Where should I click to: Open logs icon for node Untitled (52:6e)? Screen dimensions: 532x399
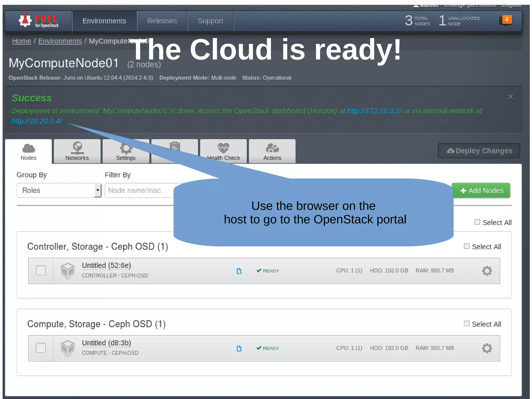click(239, 271)
